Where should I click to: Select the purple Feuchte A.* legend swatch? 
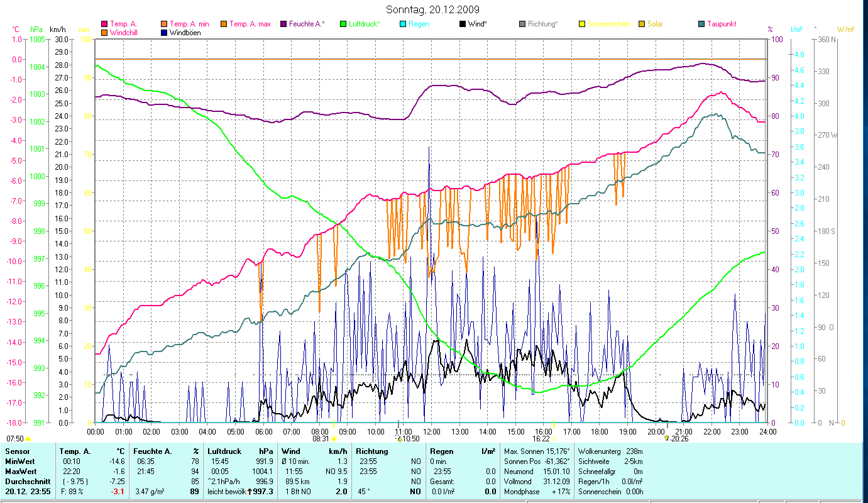coord(283,25)
